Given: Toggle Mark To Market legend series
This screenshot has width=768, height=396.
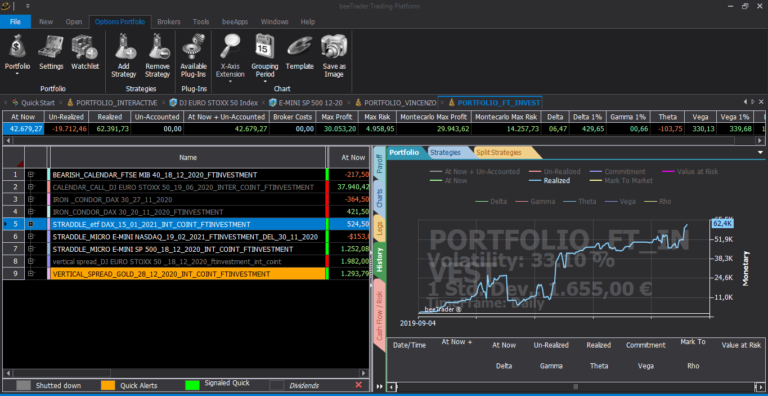Looking at the screenshot, I should coord(621,180).
